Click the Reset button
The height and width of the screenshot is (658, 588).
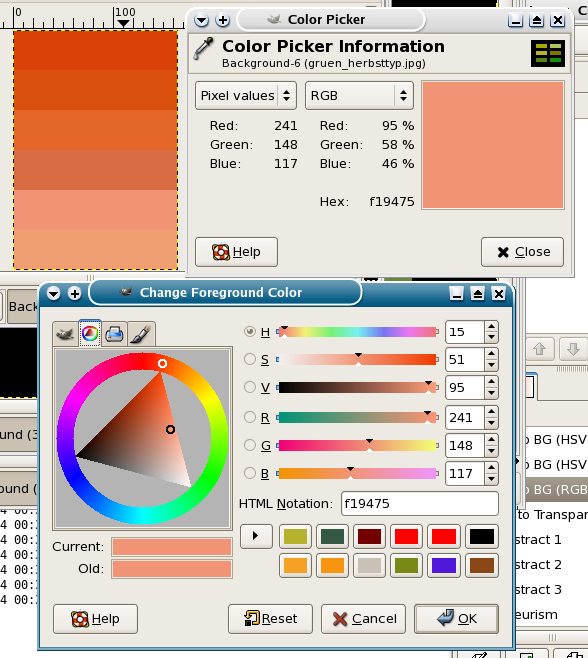point(270,619)
